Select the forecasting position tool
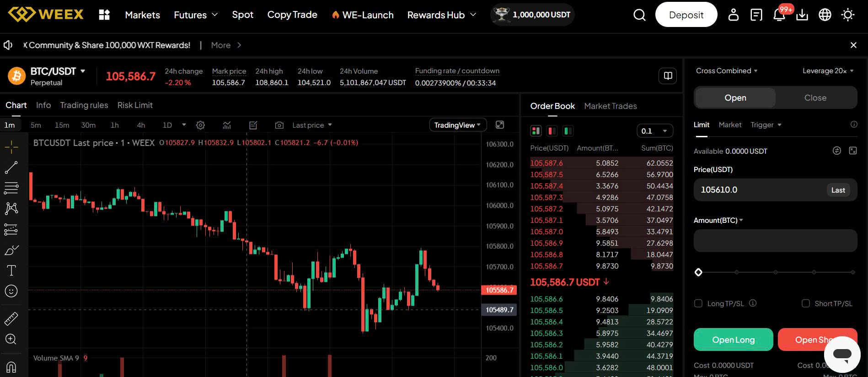The width and height of the screenshot is (868, 377). pos(11,229)
